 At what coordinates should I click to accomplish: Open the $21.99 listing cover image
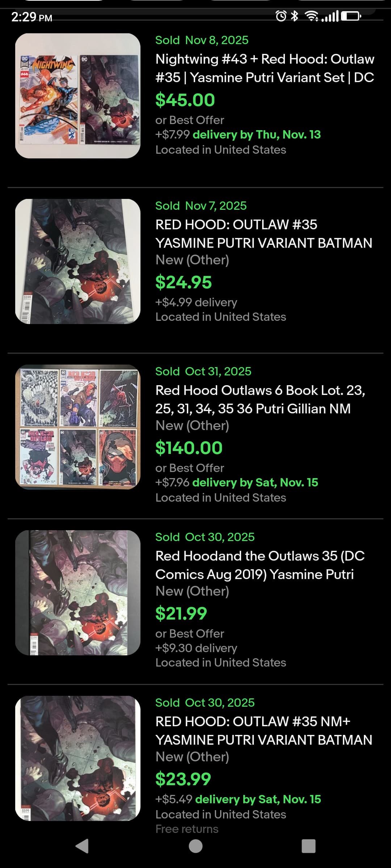coord(78,592)
